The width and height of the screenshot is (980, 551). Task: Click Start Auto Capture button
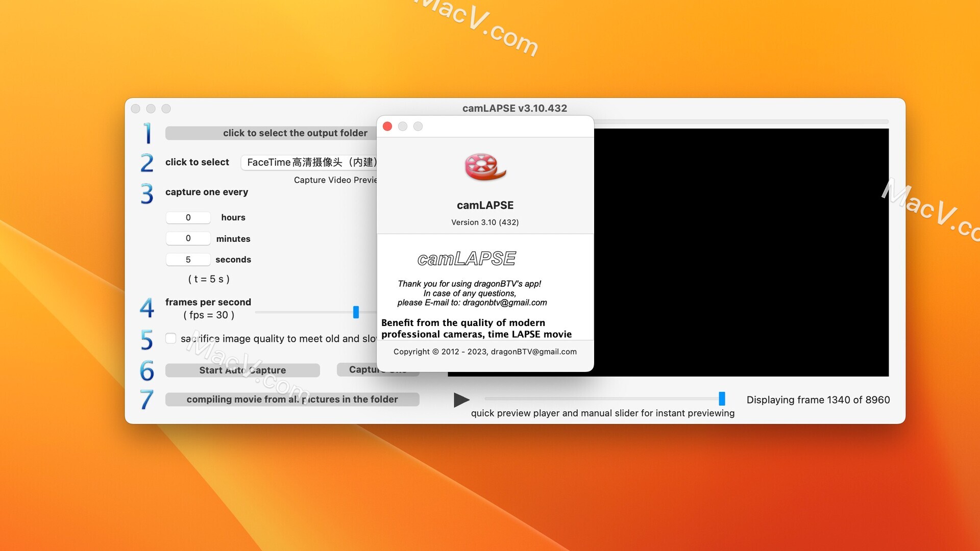[242, 370]
